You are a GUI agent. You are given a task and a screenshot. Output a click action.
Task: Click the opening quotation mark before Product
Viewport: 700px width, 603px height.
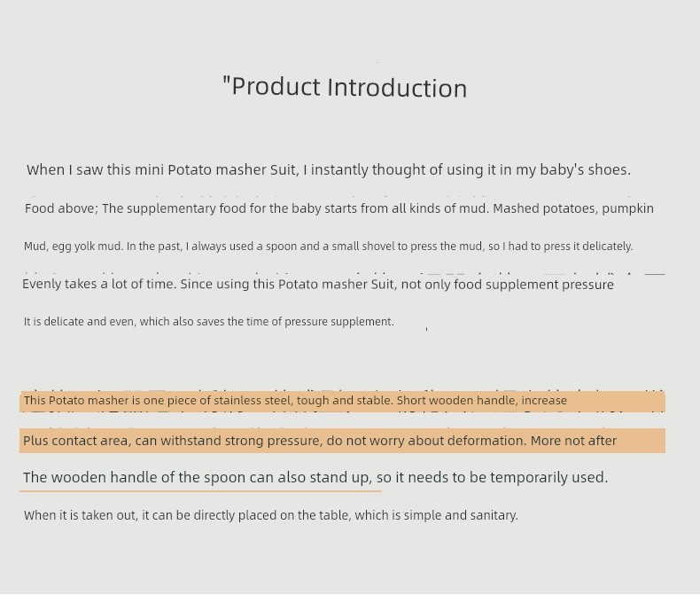point(226,81)
